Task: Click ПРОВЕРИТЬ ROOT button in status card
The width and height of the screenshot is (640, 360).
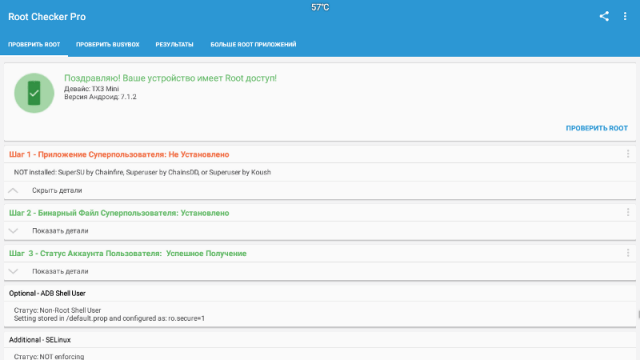Action: pos(597,128)
